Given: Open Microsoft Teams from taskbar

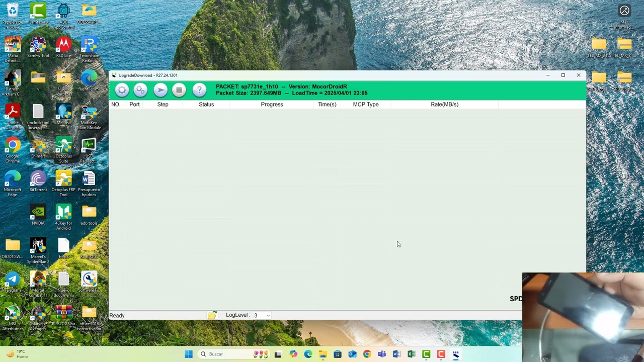Looking at the screenshot, I should [382, 354].
